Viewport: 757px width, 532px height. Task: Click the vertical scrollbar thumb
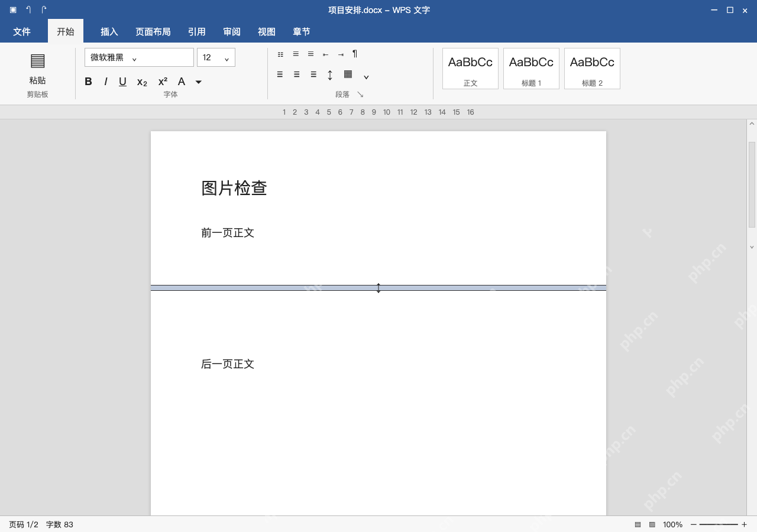point(752,184)
